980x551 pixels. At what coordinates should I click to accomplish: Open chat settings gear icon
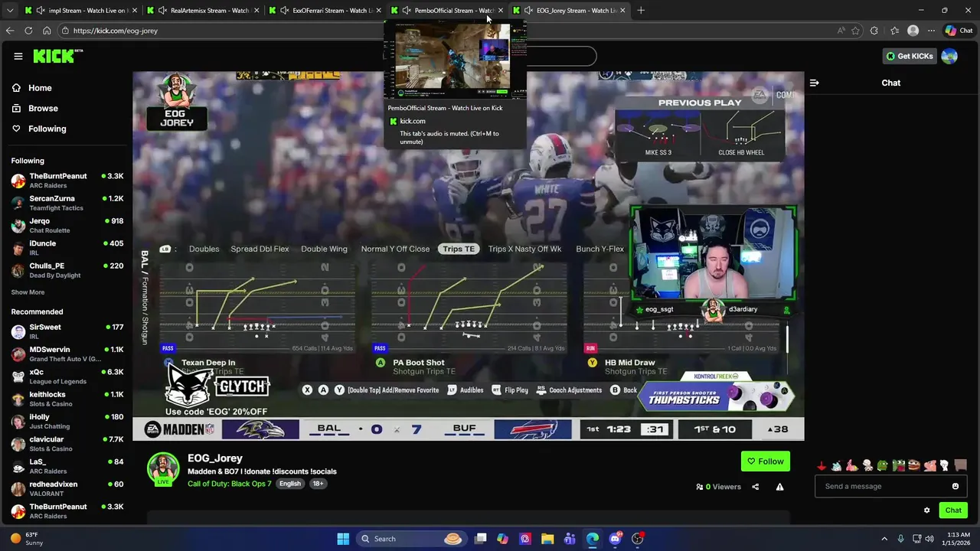926,510
